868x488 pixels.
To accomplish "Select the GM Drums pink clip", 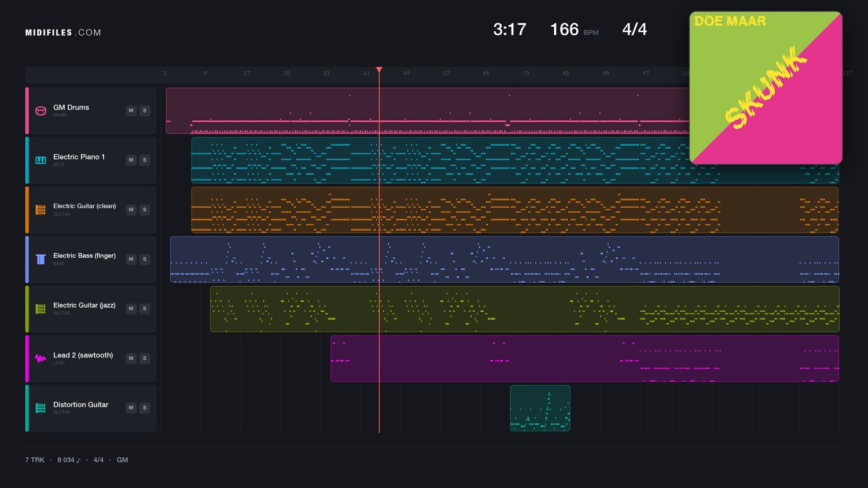I will coord(427,110).
